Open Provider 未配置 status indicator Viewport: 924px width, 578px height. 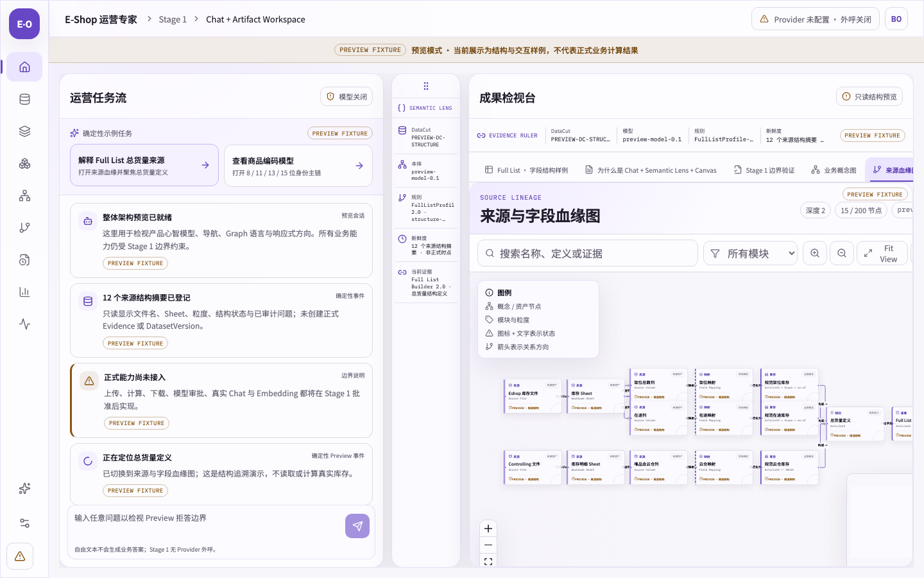tap(816, 19)
